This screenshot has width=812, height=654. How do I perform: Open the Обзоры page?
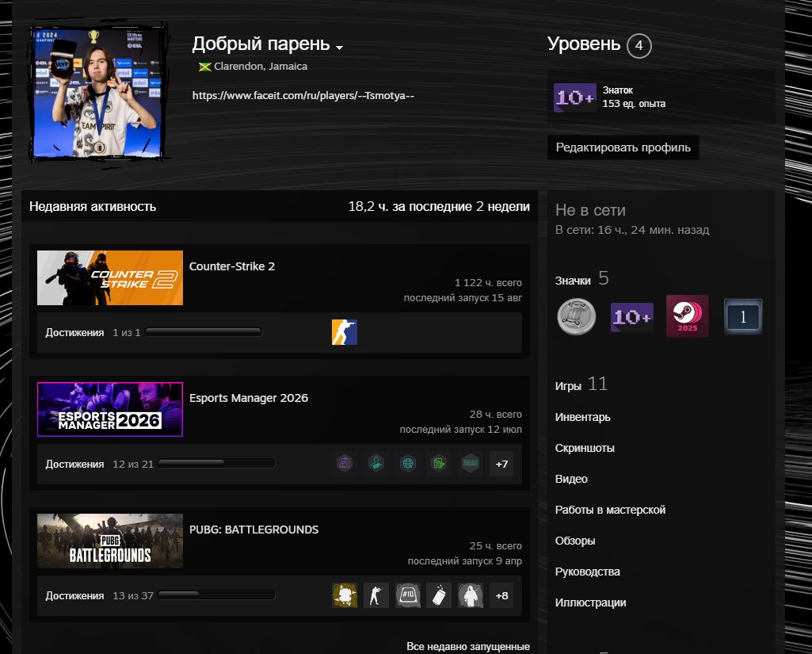click(x=575, y=541)
